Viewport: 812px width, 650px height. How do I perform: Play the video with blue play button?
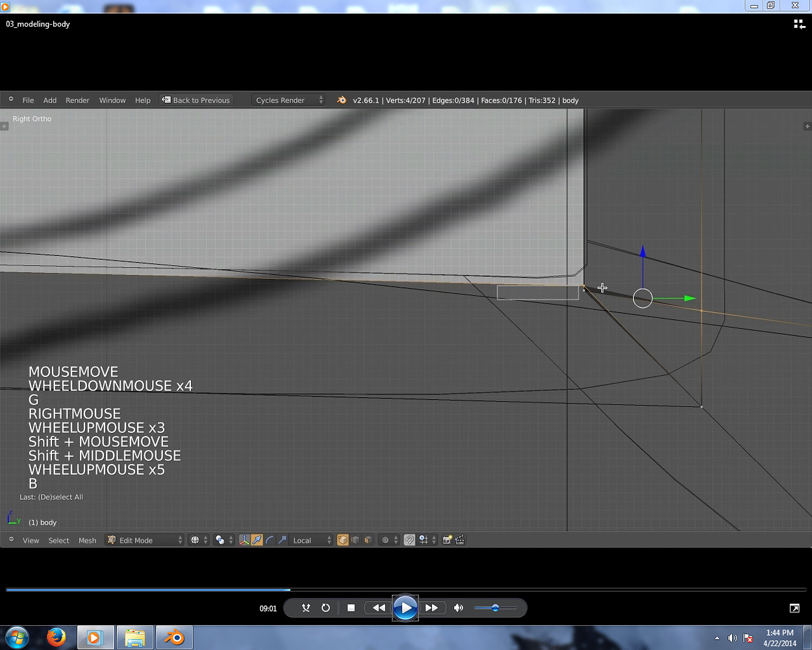[x=405, y=608]
